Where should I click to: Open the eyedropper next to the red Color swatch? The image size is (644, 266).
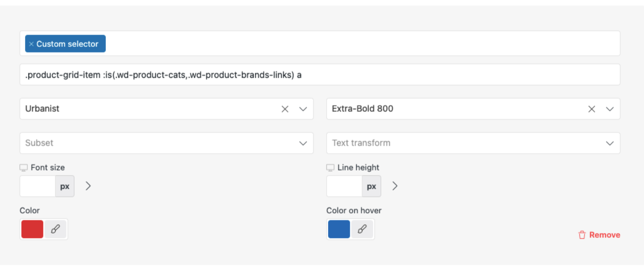point(55,229)
